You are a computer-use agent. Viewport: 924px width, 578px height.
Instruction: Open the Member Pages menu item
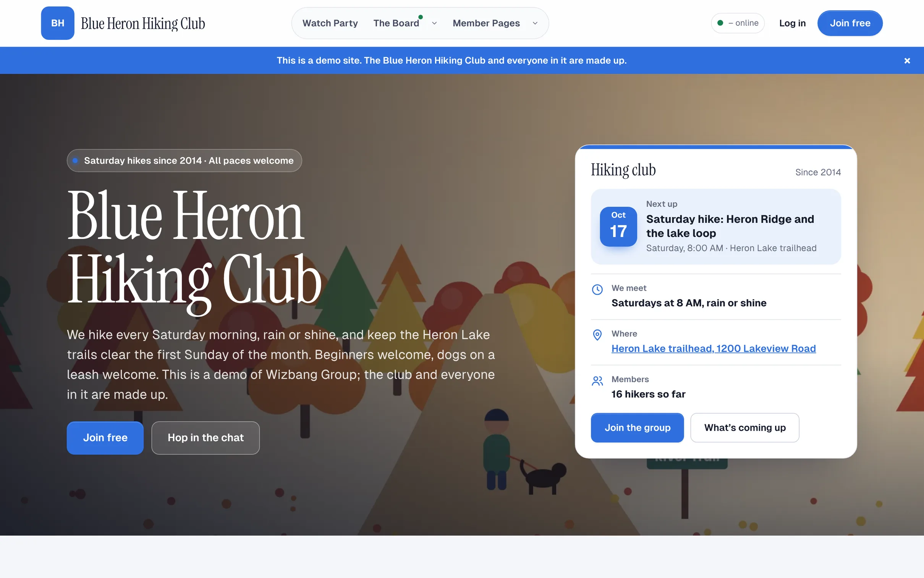coord(486,23)
